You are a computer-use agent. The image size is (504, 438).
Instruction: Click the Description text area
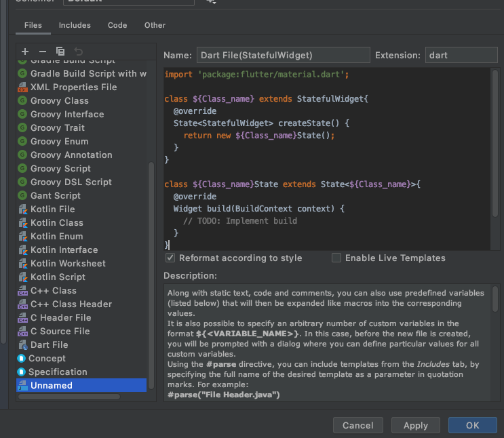327,342
